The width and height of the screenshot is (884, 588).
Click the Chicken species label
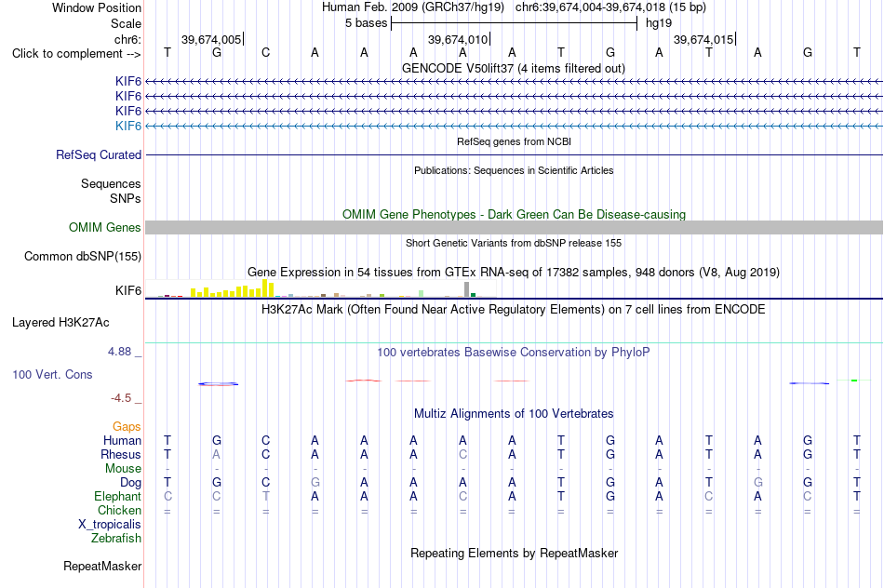coord(119,510)
